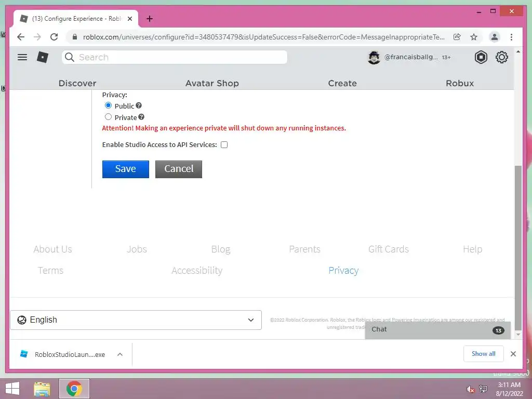Screen dimensions: 532x399
Task: Open the Privacy footer link
Action: click(343, 270)
